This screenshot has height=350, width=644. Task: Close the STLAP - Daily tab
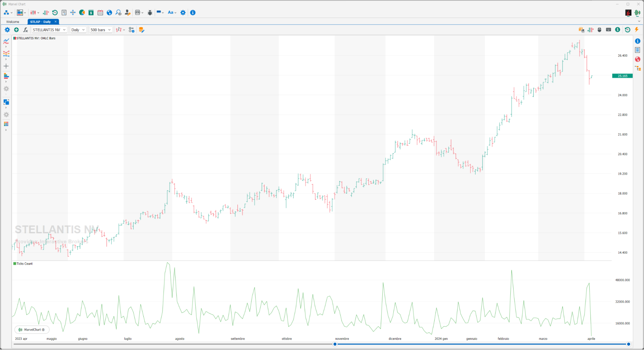(x=55, y=22)
